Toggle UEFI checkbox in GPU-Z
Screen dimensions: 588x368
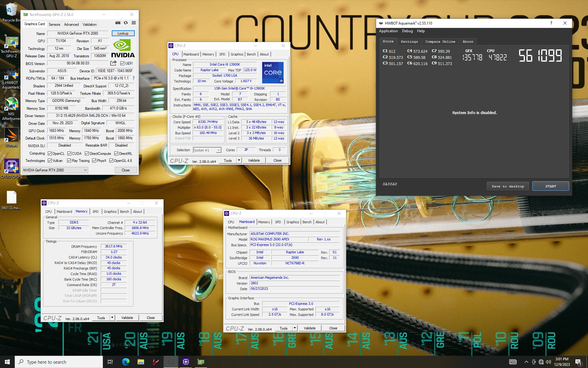123,63
